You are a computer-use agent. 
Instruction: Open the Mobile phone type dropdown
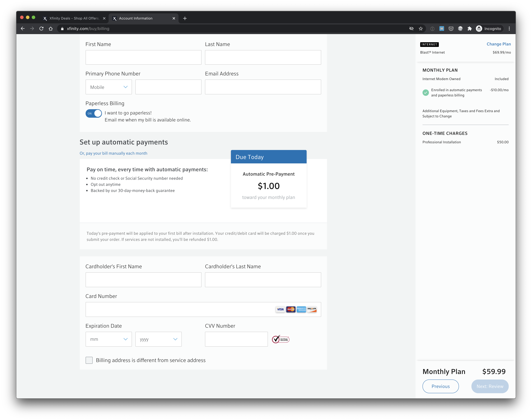(108, 87)
